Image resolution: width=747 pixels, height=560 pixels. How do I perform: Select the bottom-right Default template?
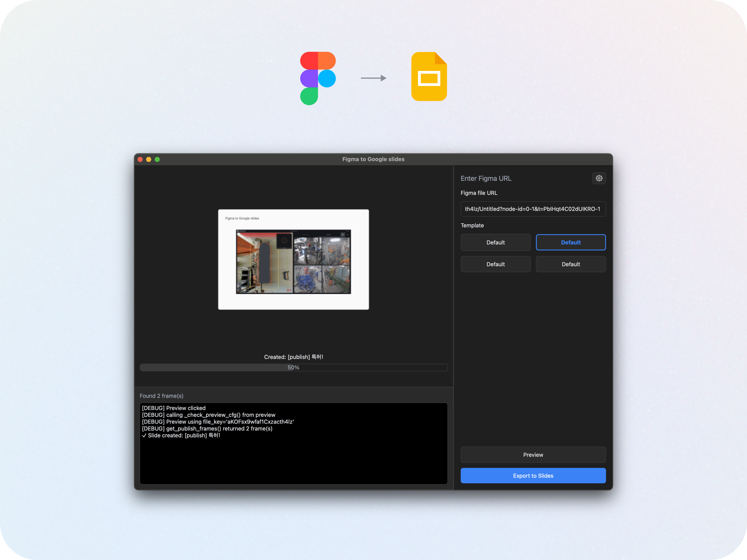571,264
